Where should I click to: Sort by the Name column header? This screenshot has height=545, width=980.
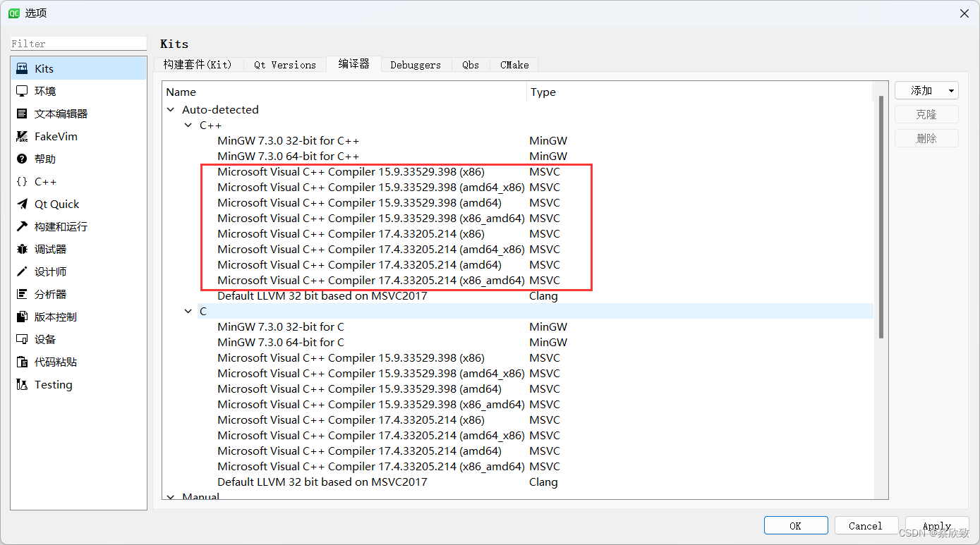[x=344, y=92]
